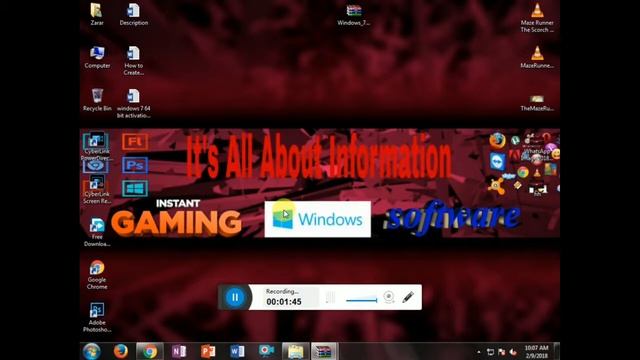
Task: Open the Windows Start menu
Action: pos(92,351)
